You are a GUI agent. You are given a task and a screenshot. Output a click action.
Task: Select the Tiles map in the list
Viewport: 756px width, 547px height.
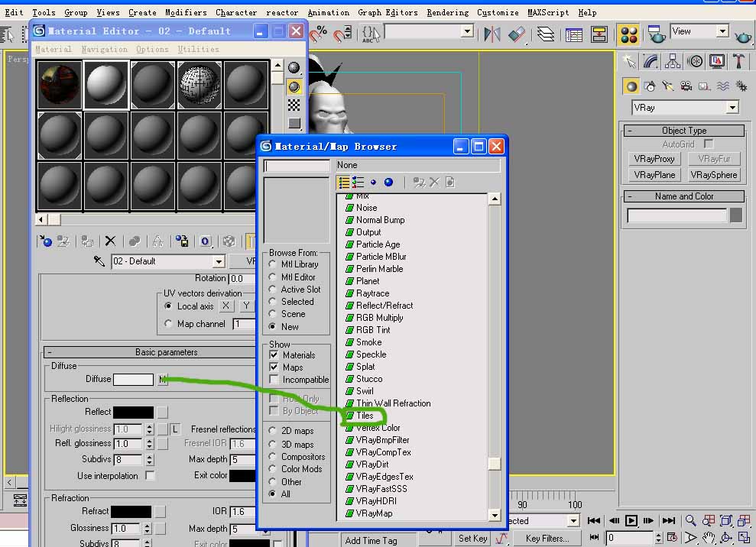pyautogui.click(x=365, y=416)
